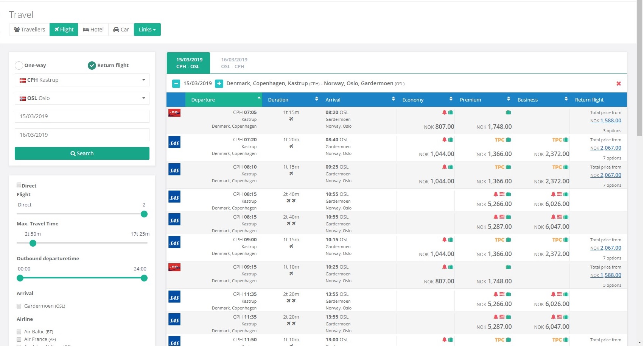Sort by Duration column
Image resolution: width=644 pixels, height=347 pixels.
pyautogui.click(x=291, y=100)
